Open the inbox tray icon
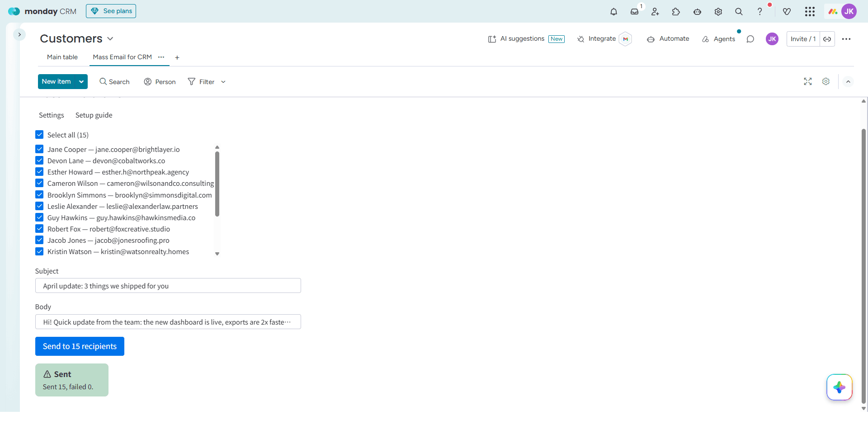Viewport: 868px width, 434px height. (635, 12)
